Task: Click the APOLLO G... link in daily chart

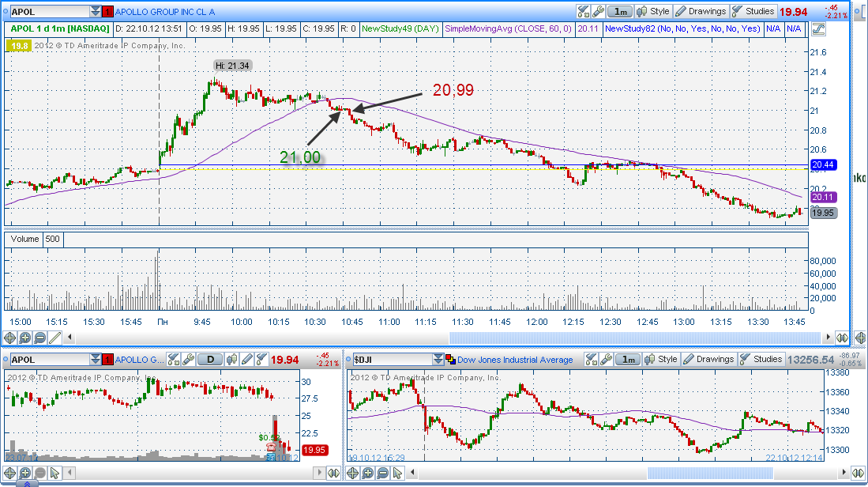Action: click(140, 360)
